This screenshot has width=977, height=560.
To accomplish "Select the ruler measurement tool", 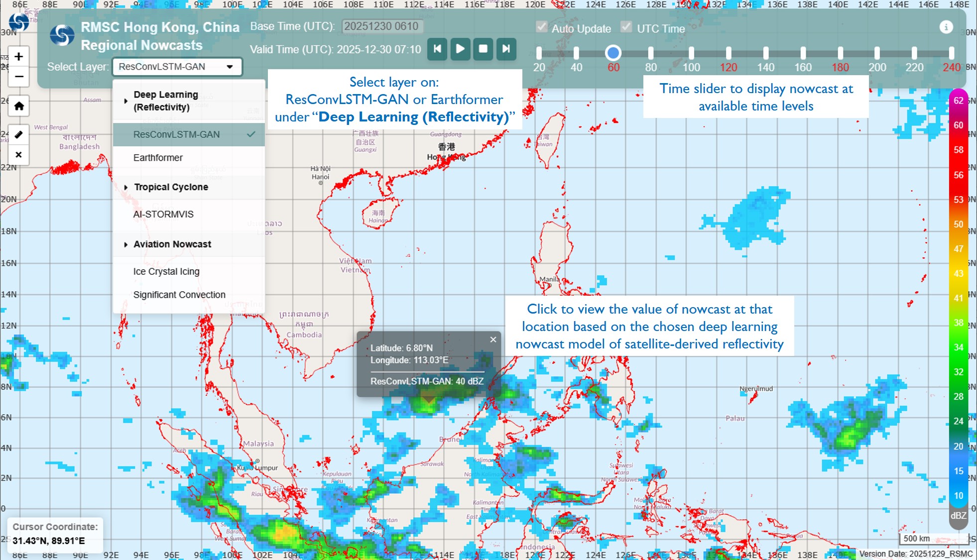I will (x=18, y=134).
